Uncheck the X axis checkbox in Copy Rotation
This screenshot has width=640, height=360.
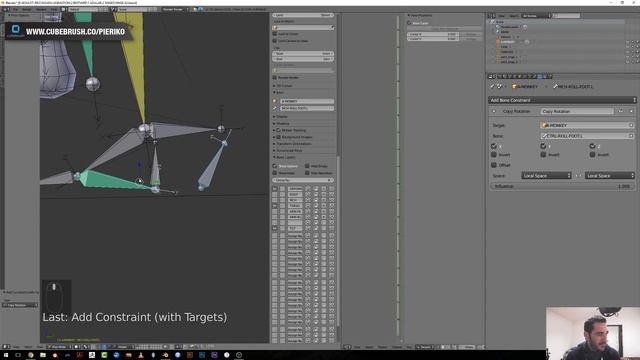[494, 146]
